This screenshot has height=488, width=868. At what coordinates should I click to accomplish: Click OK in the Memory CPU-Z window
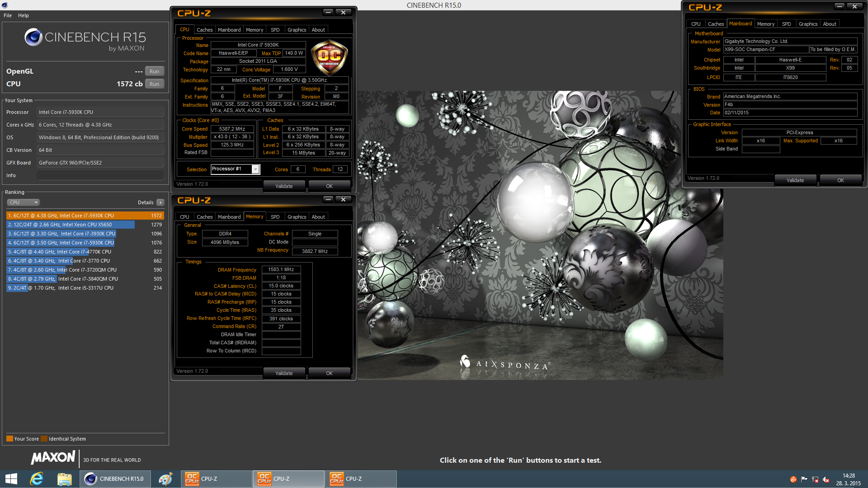[329, 373]
